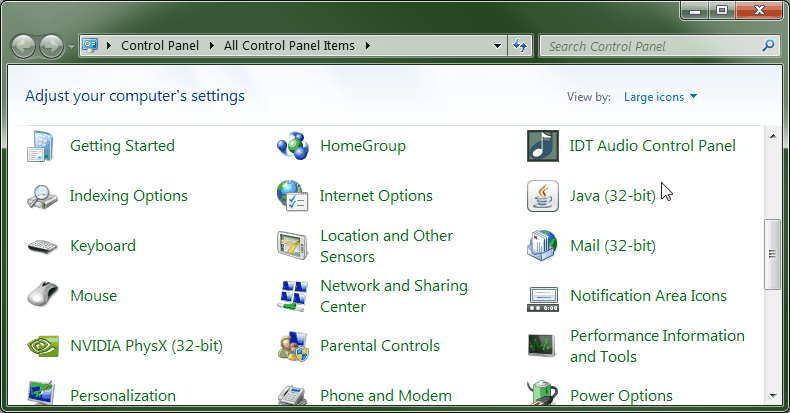Go forward with the Forward arrow button

pyautogui.click(x=51, y=46)
